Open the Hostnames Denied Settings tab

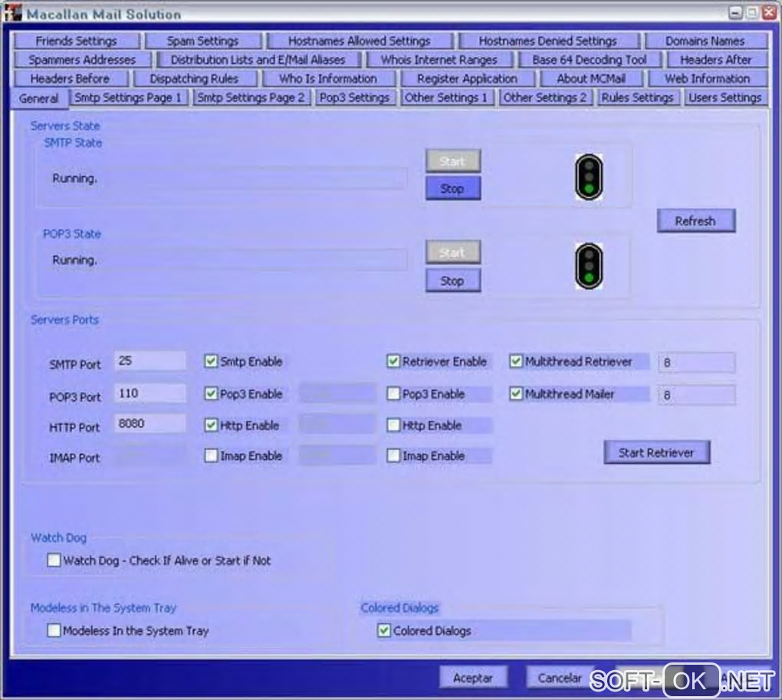point(548,41)
